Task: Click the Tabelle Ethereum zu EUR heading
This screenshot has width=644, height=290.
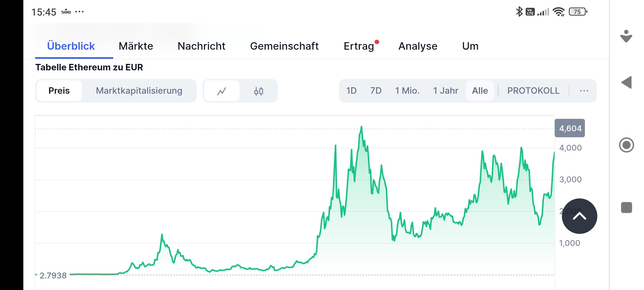Action: click(x=89, y=67)
